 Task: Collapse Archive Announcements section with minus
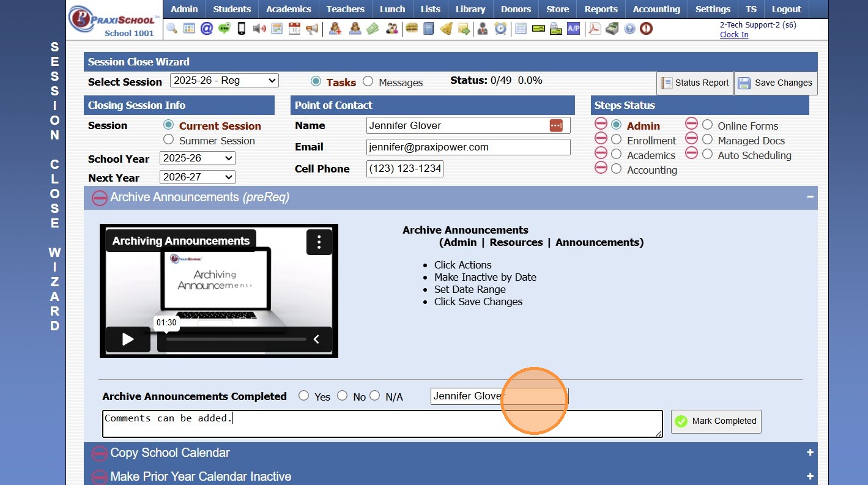pos(810,197)
